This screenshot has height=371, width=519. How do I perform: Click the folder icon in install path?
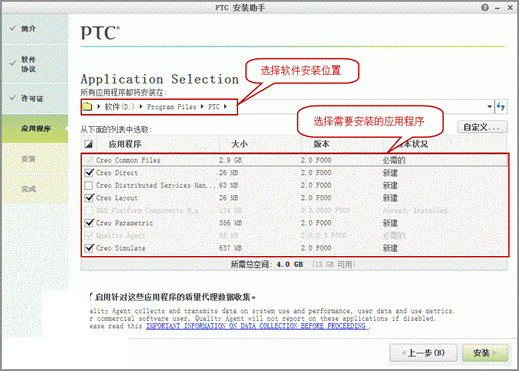pyautogui.click(x=87, y=107)
